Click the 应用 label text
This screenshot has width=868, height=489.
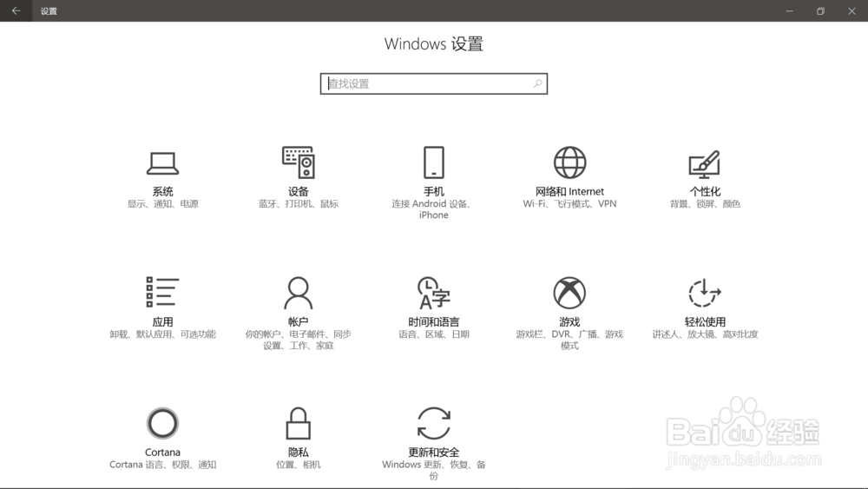pos(162,321)
